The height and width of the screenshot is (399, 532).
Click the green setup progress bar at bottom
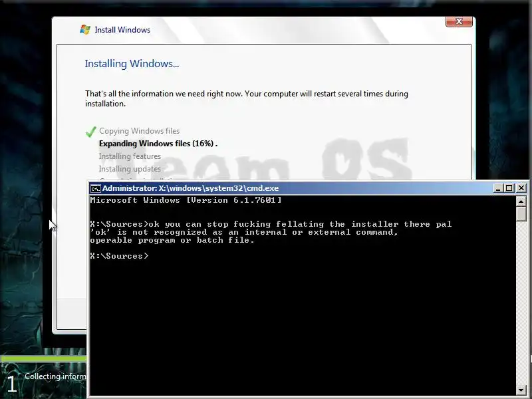43,358
